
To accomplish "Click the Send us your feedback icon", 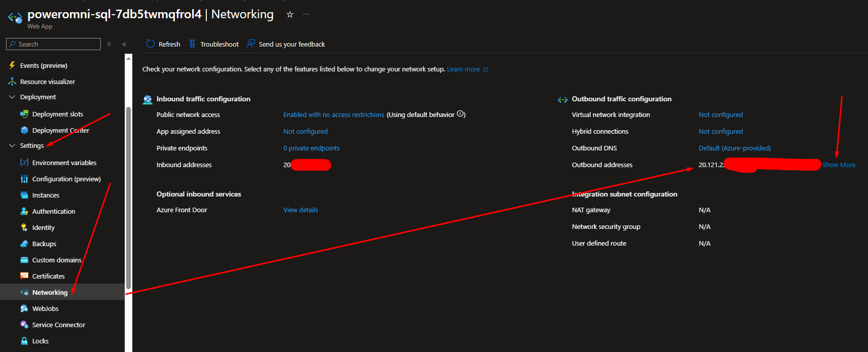I will point(250,44).
